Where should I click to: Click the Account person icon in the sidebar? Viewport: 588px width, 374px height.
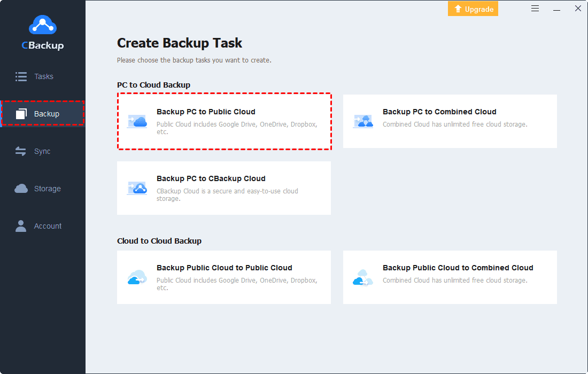[21, 226]
